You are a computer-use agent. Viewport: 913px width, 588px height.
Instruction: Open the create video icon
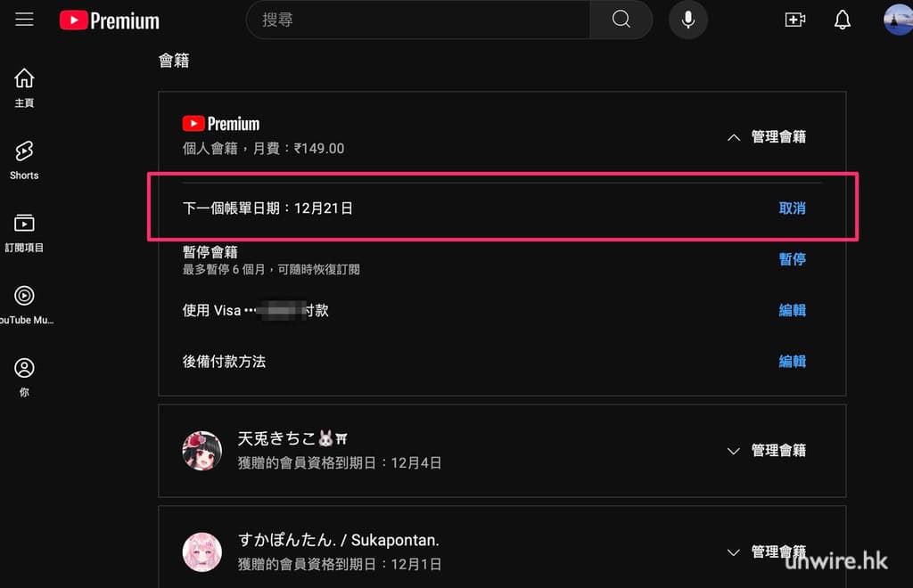coord(794,20)
